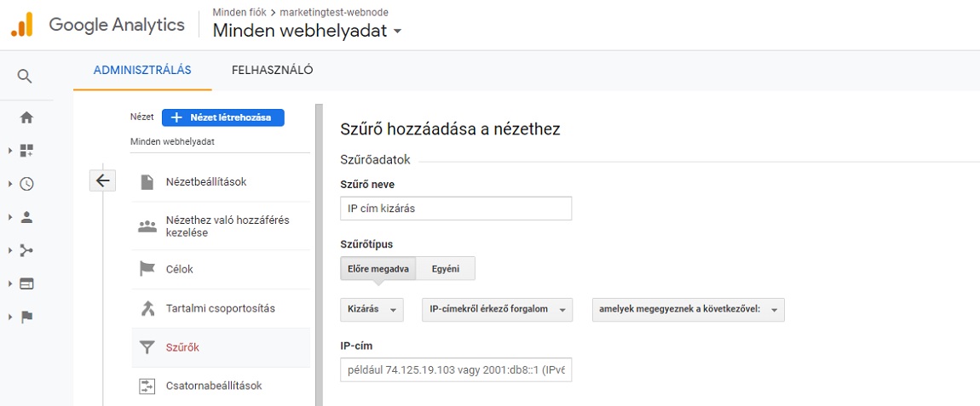Expand the Conversions sidebar section arrow

pos(9,317)
